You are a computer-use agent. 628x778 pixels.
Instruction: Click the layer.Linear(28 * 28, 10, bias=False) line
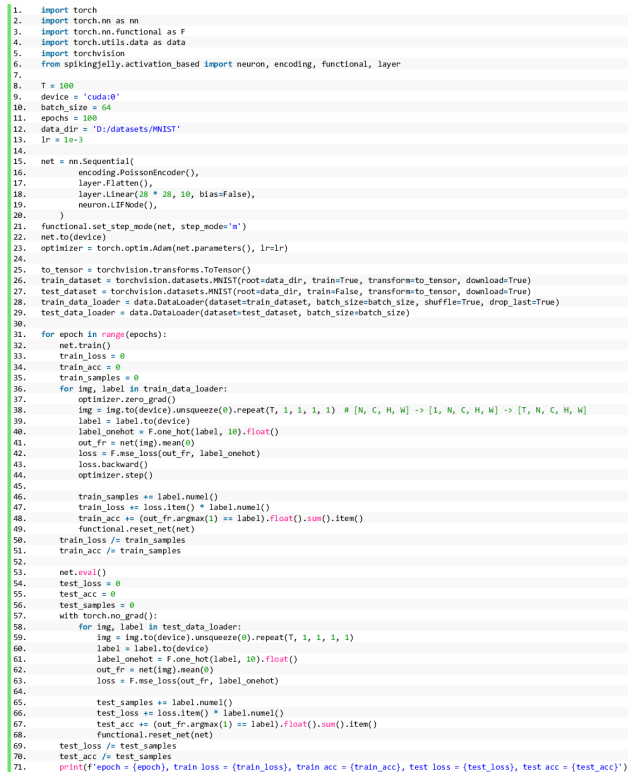167,194
